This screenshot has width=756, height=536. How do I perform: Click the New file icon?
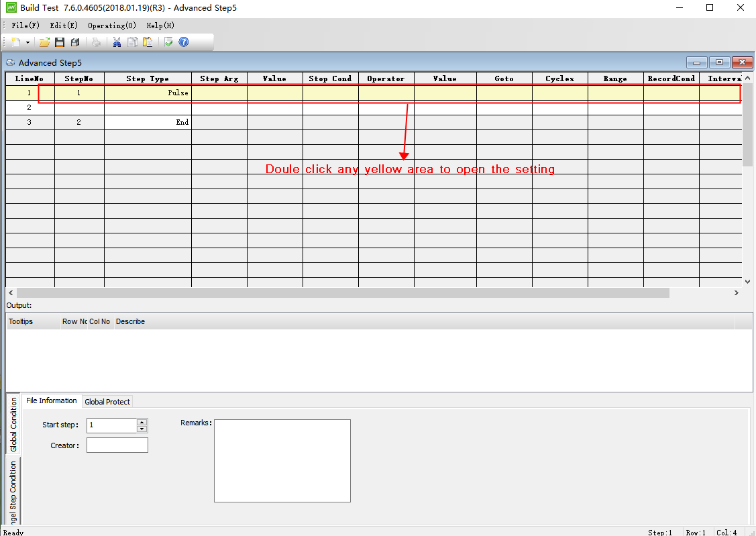[16, 42]
